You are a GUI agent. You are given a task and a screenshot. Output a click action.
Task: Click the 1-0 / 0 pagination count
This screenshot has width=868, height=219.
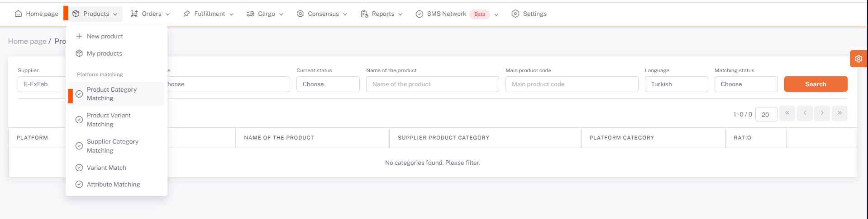tap(743, 114)
